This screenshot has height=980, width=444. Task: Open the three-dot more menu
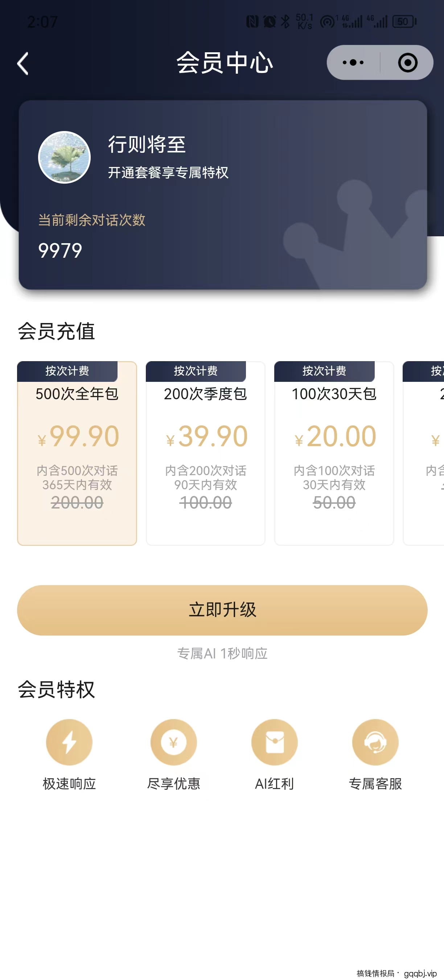click(x=353, y=63)
